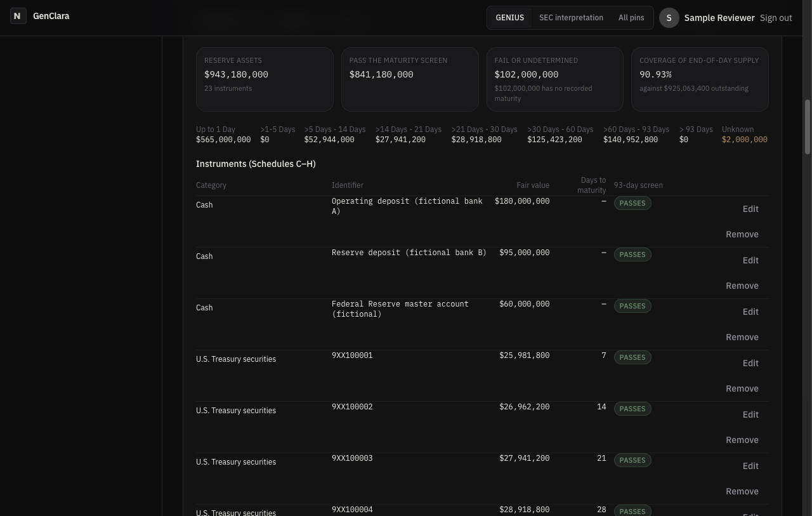Click the Unknown maturity bucket amount
The width and height of the screenshot is (812, 516).
(745, 140)
